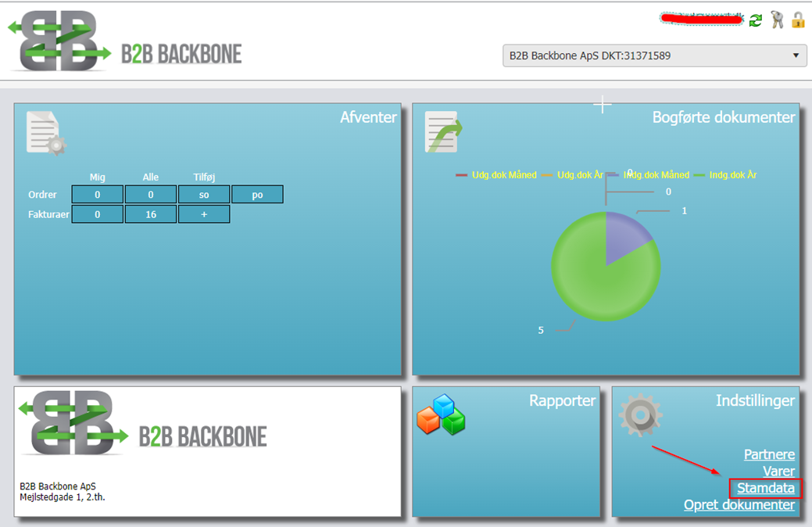
Task: Click the pie chart label 5
Action: point(541,330)
